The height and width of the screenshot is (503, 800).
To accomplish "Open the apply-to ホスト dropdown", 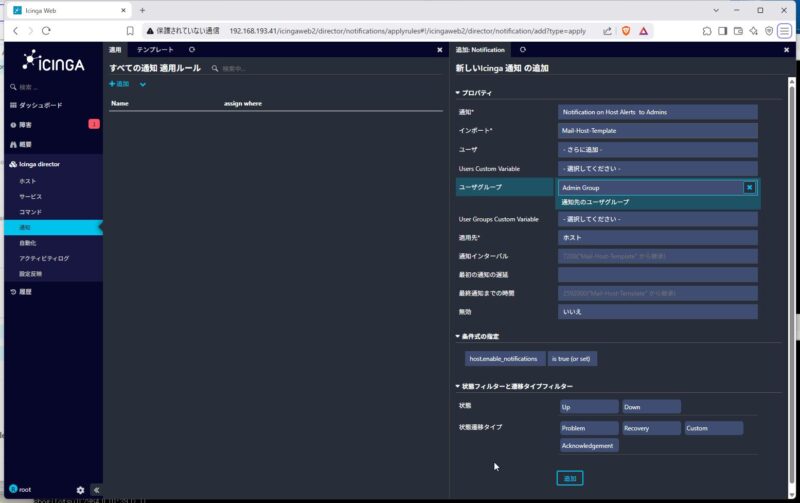I will coord(658,237).
